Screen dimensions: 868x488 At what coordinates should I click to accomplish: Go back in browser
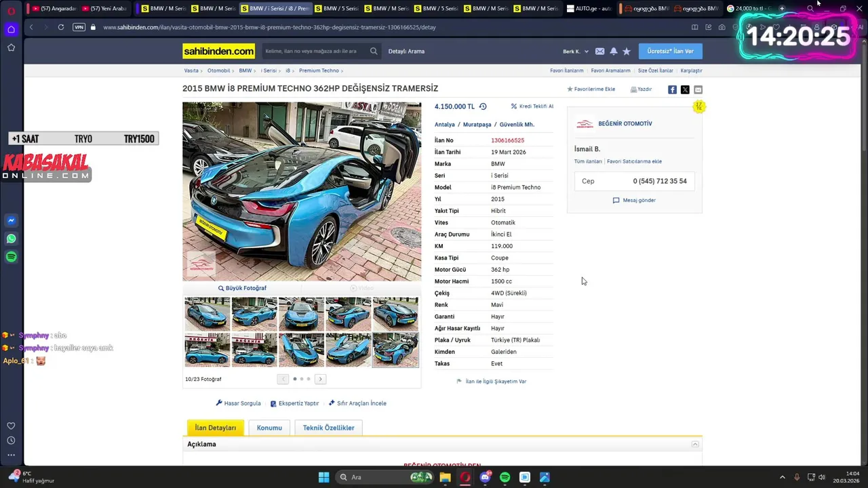click(x=31, y=27)
